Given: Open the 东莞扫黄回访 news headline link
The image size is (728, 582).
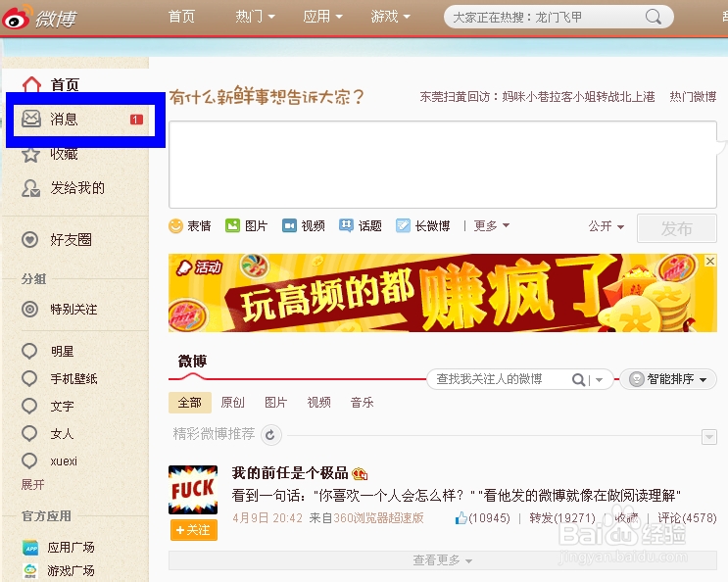Looking at the screenshot, I should pos(537,97).
